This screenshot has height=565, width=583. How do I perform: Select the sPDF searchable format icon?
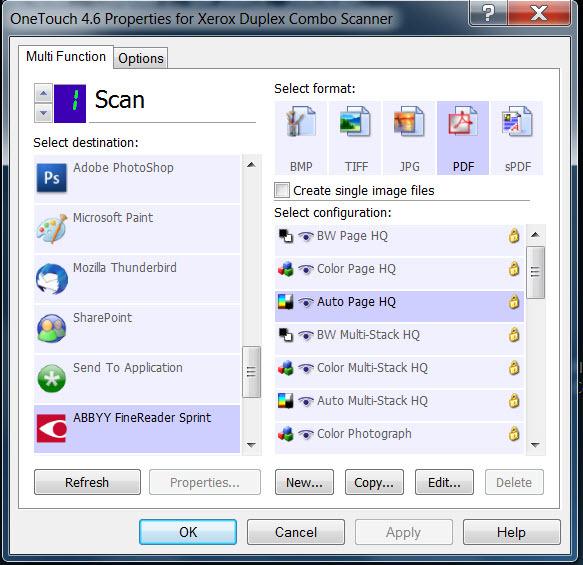tap(517, 122)
